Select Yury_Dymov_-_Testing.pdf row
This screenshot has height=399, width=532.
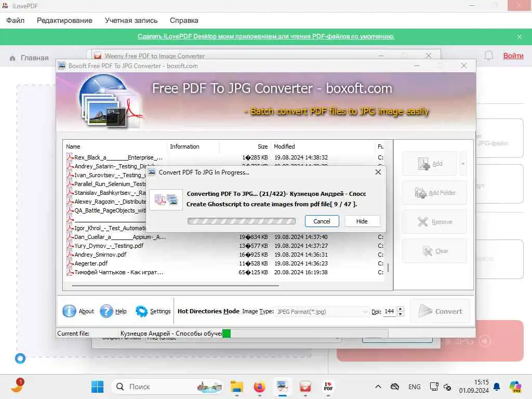click(224, 246)
